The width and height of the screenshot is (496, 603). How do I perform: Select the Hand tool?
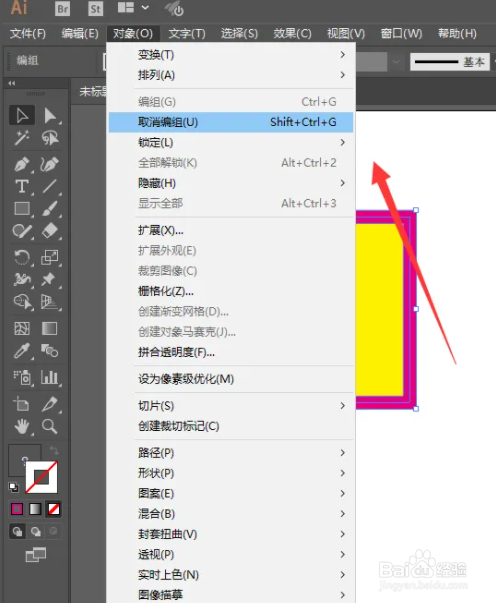tap(22, 426)
